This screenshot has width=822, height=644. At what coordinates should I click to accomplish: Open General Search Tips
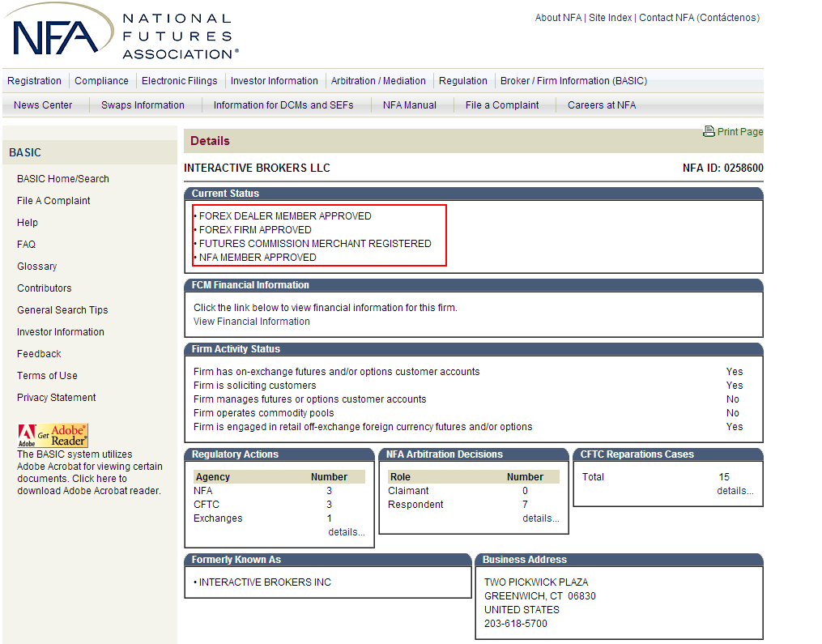point(62,310)
